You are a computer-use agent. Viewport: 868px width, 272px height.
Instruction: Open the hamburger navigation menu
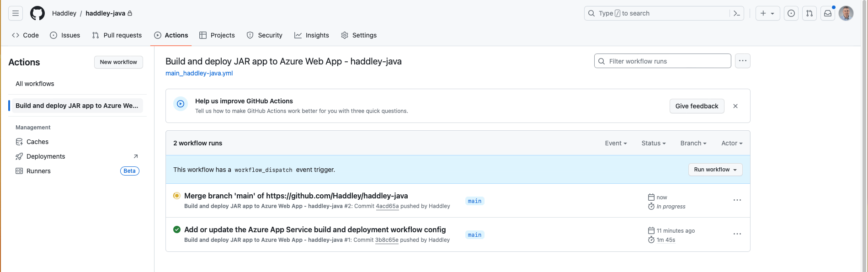pyautogui.click(x=16, y=13)
